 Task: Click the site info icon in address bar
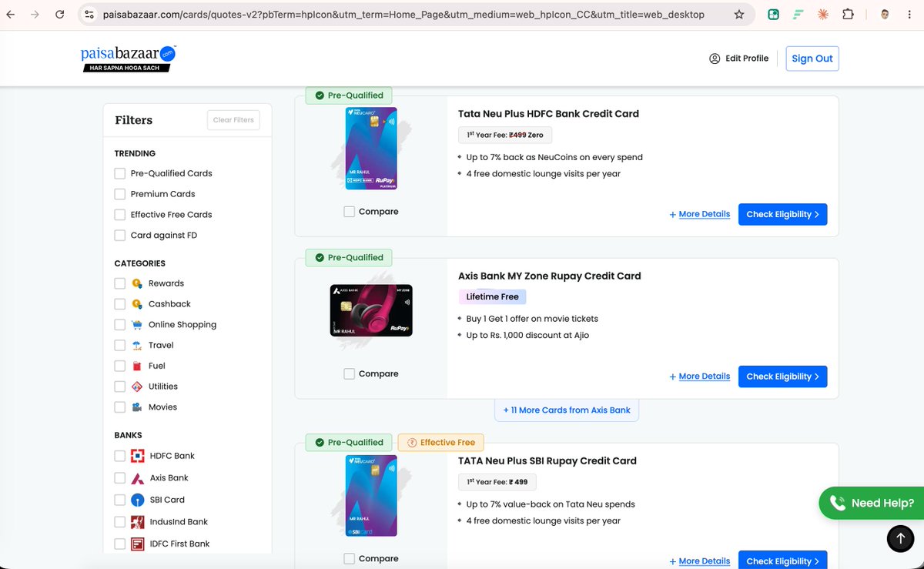click(89, 15)
